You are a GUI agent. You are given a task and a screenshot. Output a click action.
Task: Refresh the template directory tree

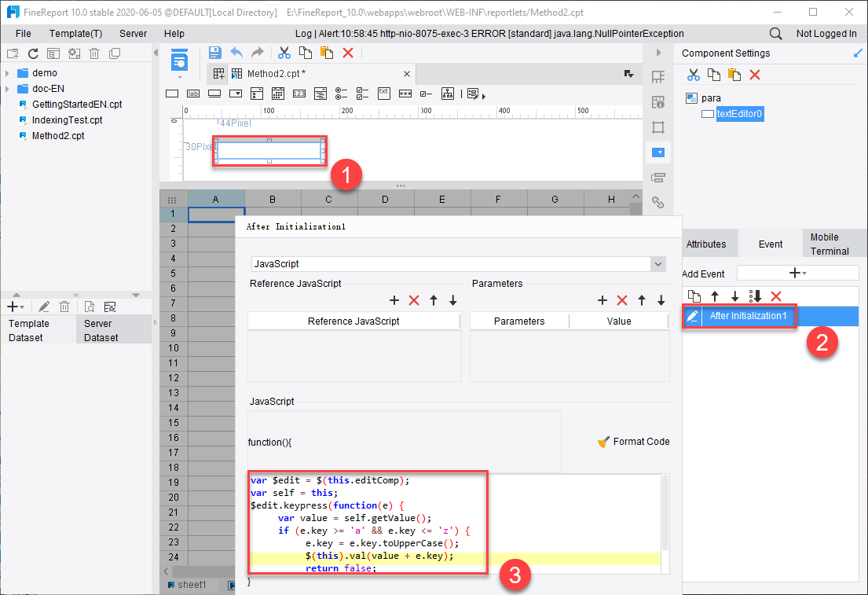[x=33, y=53]
